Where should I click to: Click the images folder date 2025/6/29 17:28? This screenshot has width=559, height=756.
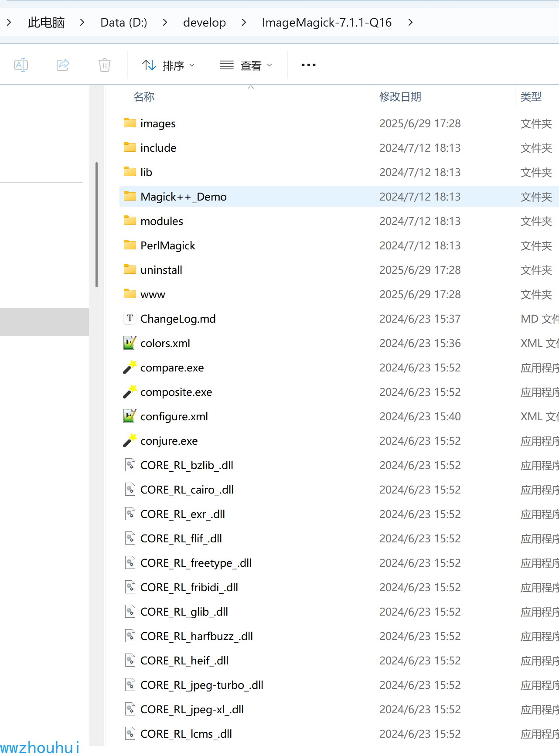click(x=420, y=123)
